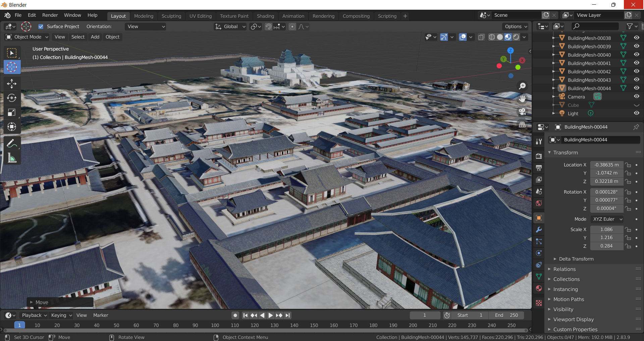Image resolution: width=644 pixels, height=341 pixels.
Task: Activate the 3D Cursor tool
Action: tap(12, 67)
